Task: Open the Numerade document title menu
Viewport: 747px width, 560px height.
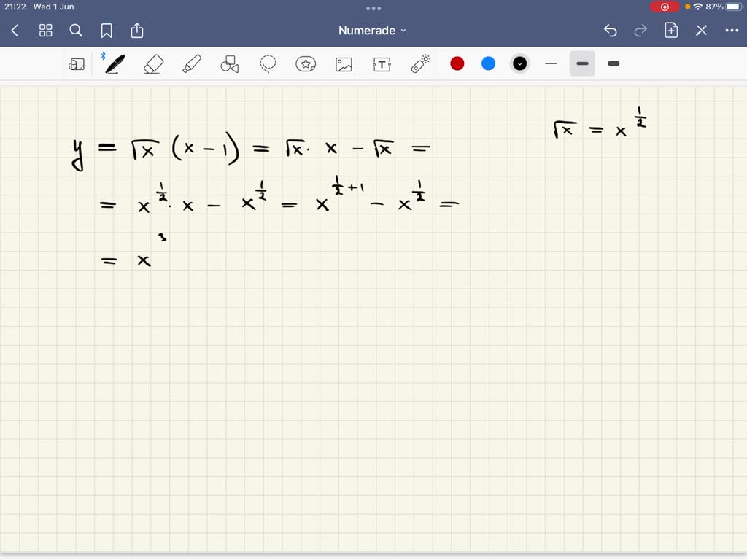Action: coord(372,30)
